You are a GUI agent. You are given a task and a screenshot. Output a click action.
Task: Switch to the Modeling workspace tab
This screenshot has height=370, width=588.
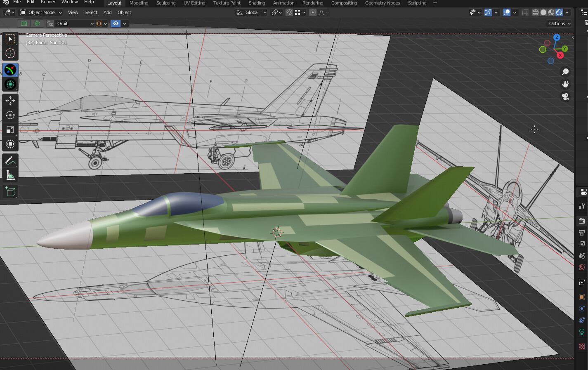139,3
